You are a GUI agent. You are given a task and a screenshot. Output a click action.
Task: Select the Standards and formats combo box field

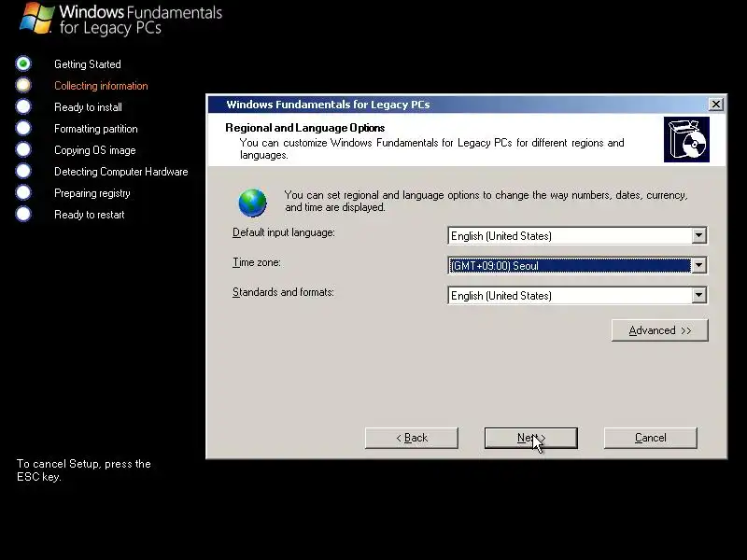pyautogui.click(x=577, y=295)
